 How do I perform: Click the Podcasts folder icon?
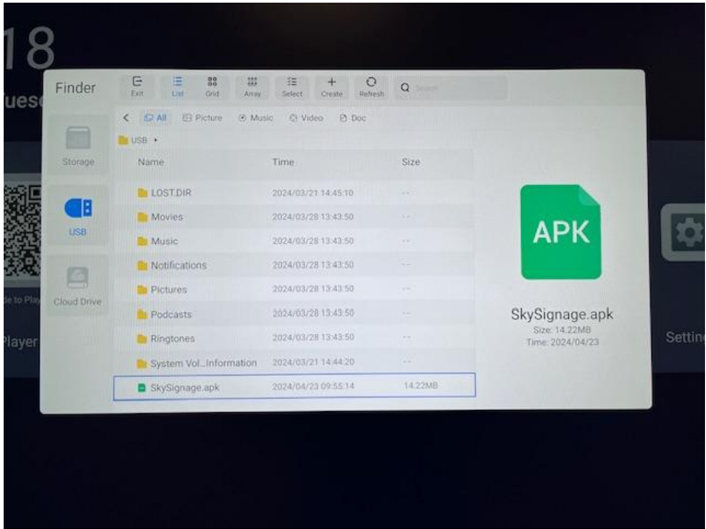(x=142, y=314)
